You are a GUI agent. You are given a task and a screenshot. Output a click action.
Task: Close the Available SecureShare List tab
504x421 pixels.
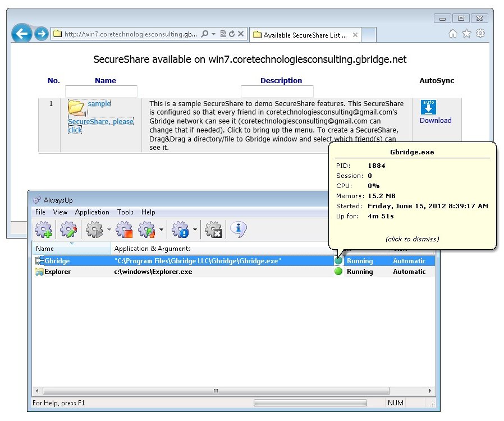tap(355, 35)
